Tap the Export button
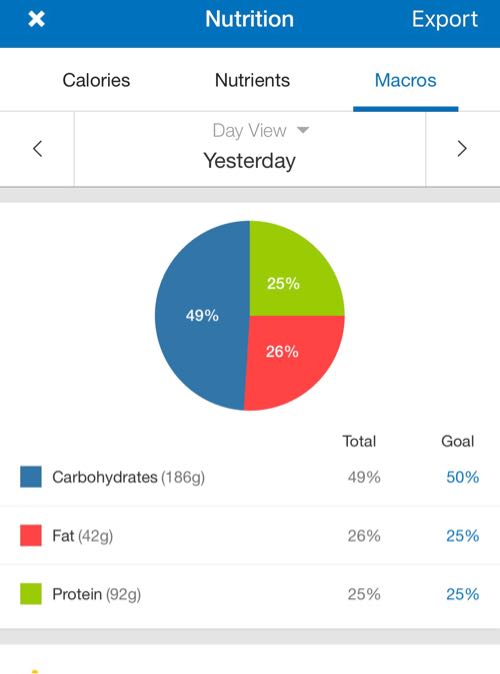The image size is (500, 674). 445,19
